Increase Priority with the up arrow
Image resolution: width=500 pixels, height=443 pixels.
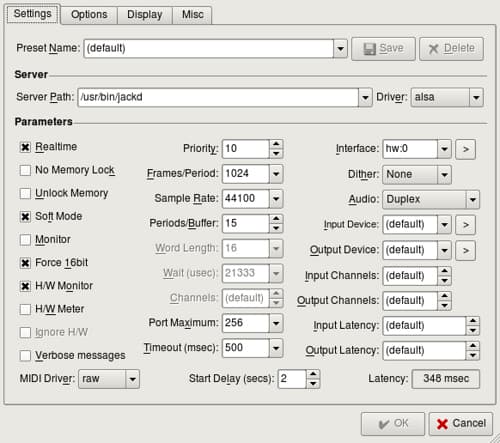click(276, 144)
